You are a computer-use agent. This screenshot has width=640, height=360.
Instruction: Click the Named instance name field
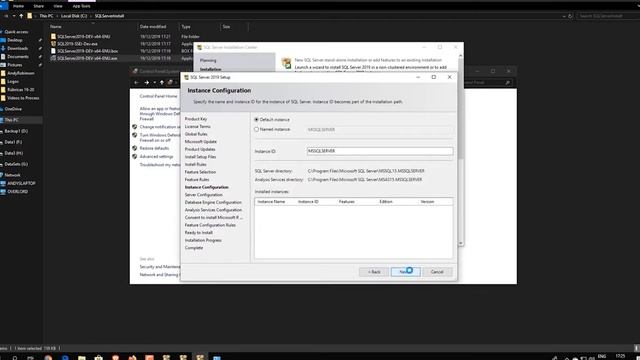(380, 130)
